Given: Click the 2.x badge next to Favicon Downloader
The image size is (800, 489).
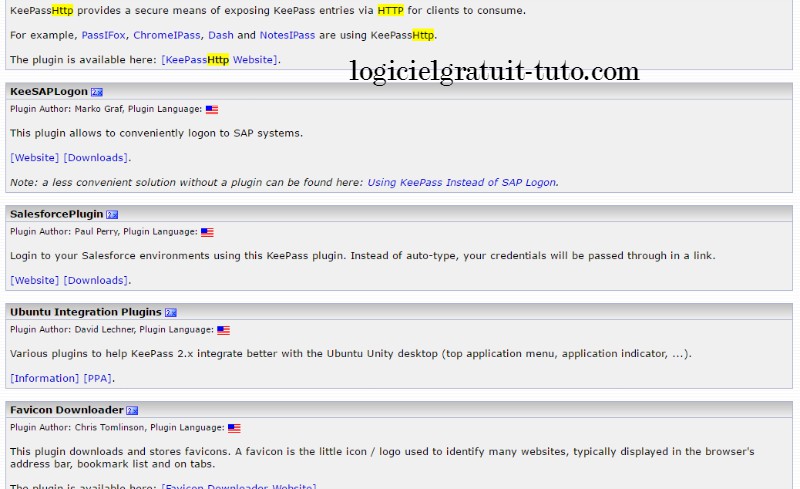Looking at the screenshot, I should [132, 410].
